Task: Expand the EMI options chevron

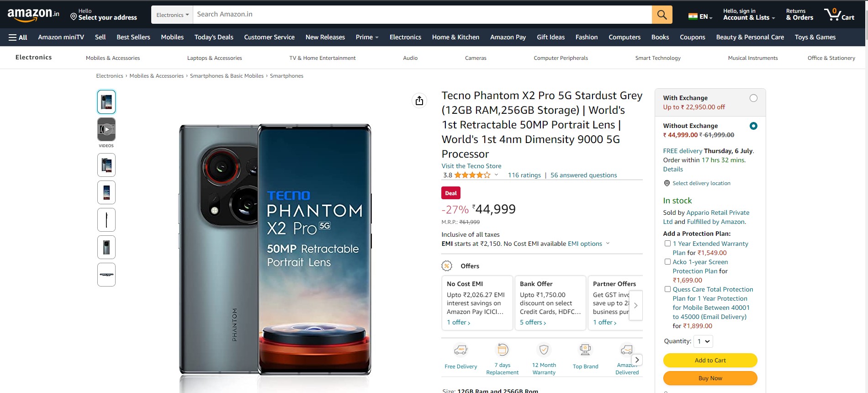Action: point(608,244)
